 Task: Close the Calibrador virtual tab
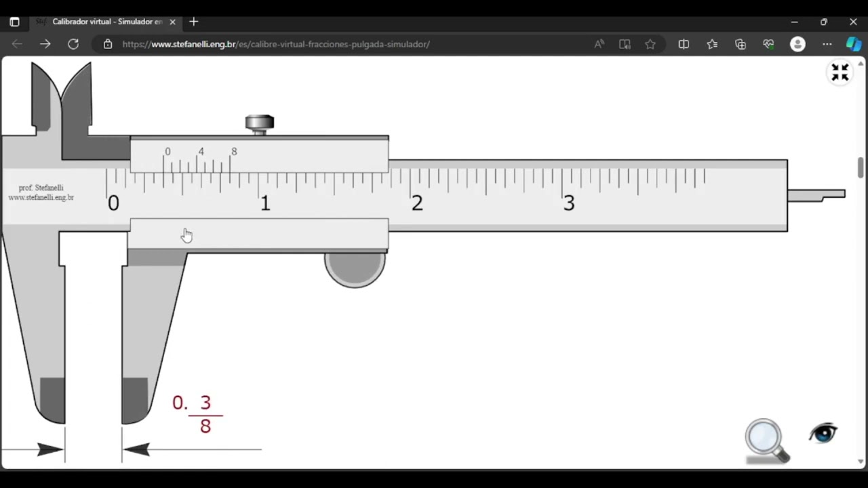[172, 22]
